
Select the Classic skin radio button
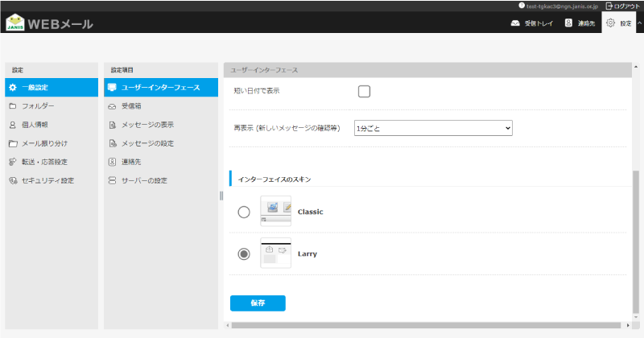click(244, 212)
